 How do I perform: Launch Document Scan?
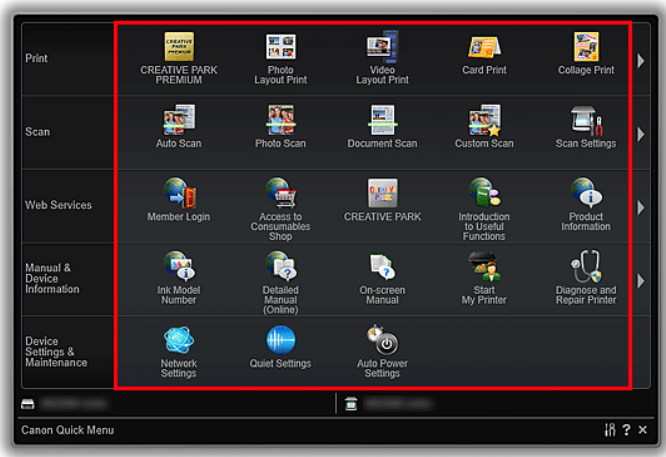point(382,121)
